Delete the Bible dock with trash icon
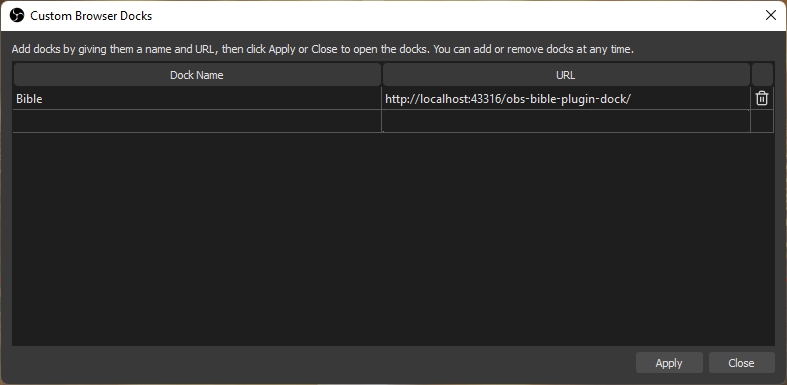This screenshot has width=787, height=385. 761,98
